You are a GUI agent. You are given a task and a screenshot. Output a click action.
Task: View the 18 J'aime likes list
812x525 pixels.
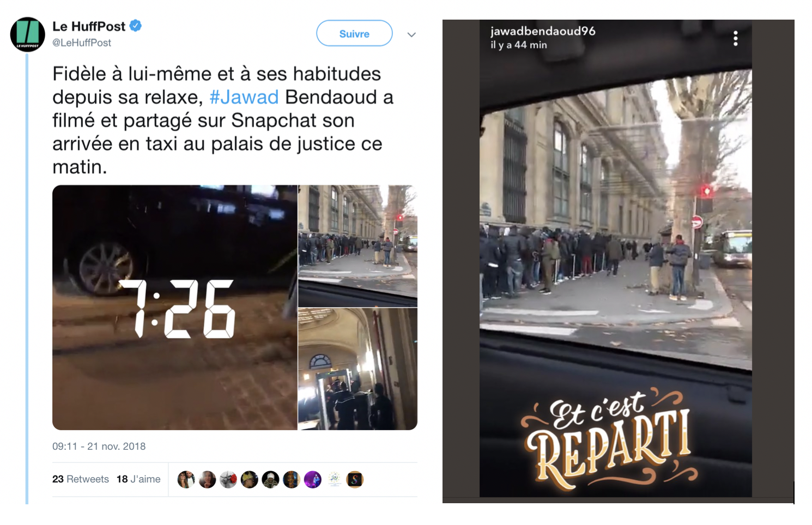[138, 479]
